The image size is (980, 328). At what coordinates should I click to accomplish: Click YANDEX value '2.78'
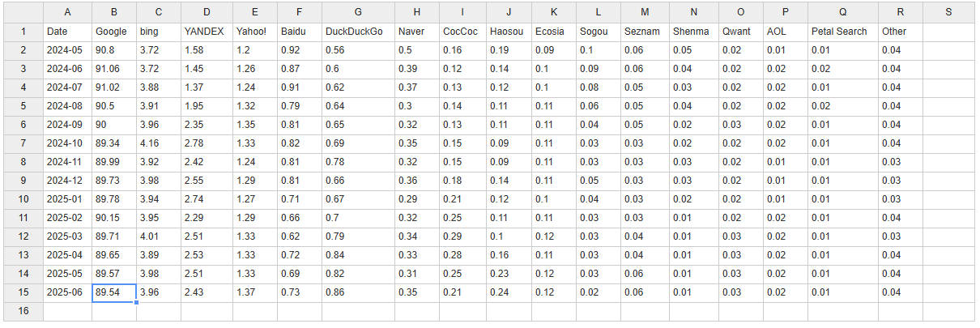207,143
